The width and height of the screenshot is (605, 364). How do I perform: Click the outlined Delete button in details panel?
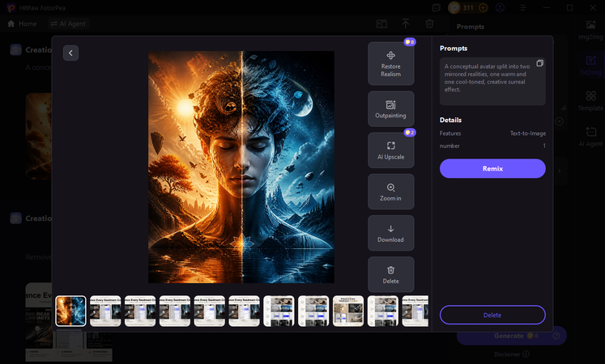(x=492, y=315)
